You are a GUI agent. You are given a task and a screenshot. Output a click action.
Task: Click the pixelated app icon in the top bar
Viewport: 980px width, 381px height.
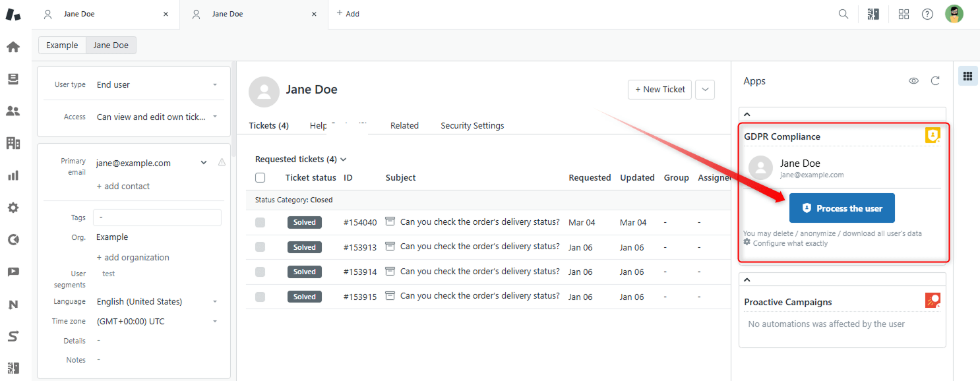coord(874,14)
